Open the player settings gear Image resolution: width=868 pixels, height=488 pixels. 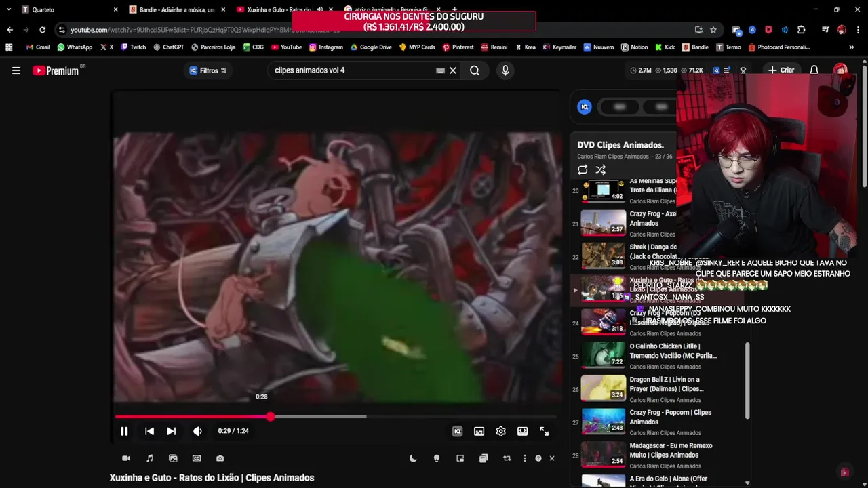[x=500, y=431]
